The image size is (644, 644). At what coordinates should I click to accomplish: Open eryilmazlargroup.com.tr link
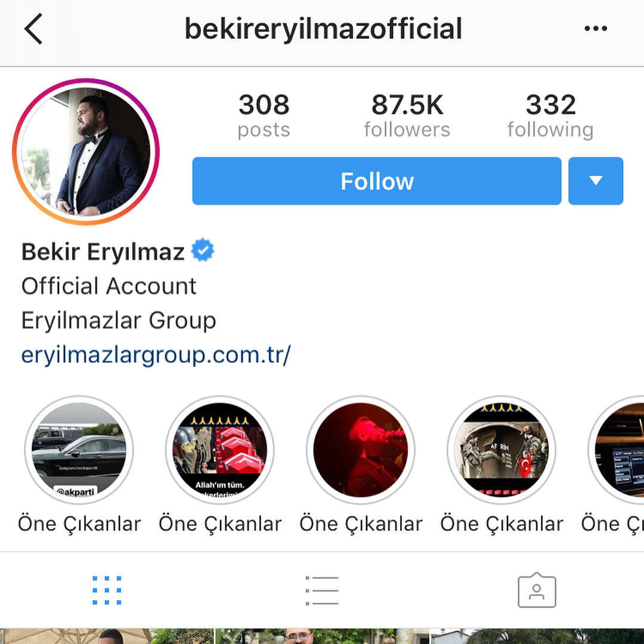coord(156,354)
